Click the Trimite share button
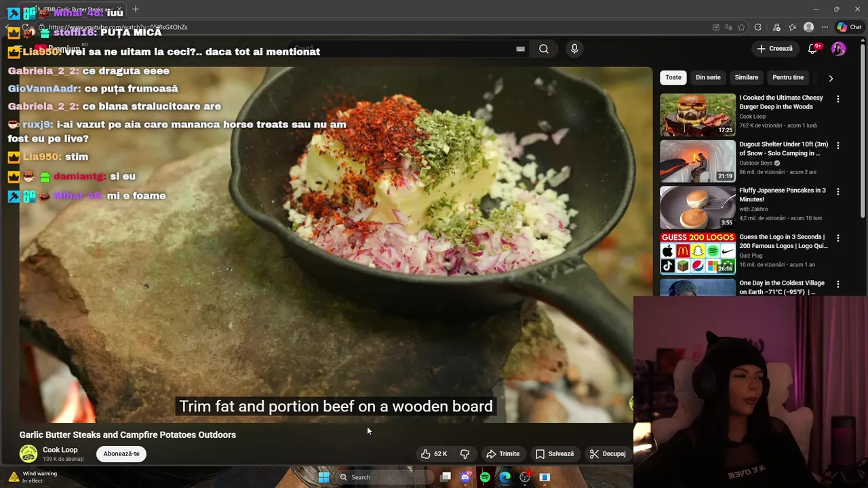 click(502, 454)
